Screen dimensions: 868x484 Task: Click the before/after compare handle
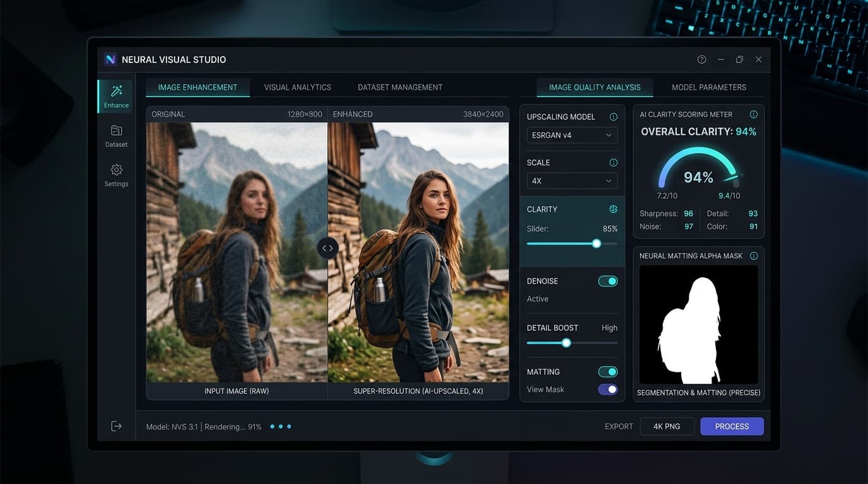(x=327, y=248)
